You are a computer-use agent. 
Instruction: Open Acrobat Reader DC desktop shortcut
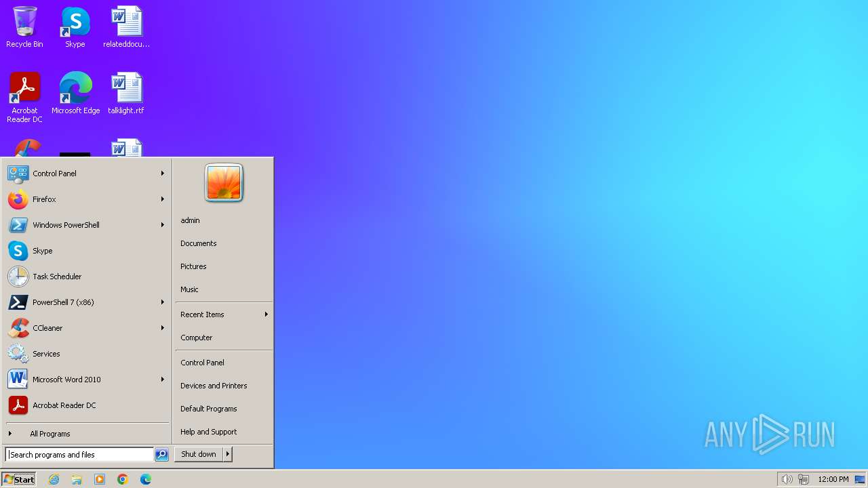pyautogui.click(x=24, y=98)
